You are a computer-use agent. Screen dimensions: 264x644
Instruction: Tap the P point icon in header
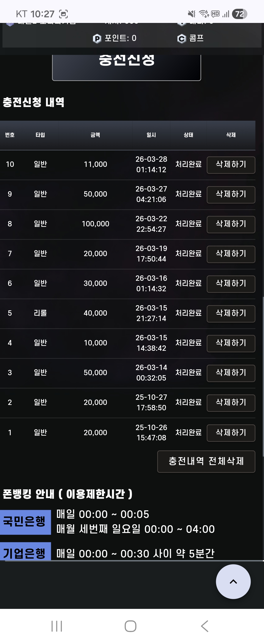[x=97, y=39]
